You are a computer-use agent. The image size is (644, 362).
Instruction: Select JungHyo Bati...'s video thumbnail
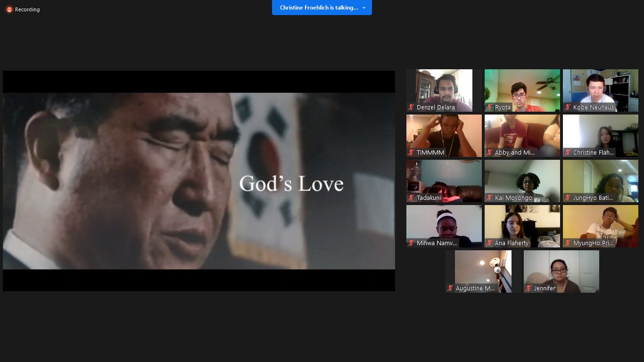601,181
